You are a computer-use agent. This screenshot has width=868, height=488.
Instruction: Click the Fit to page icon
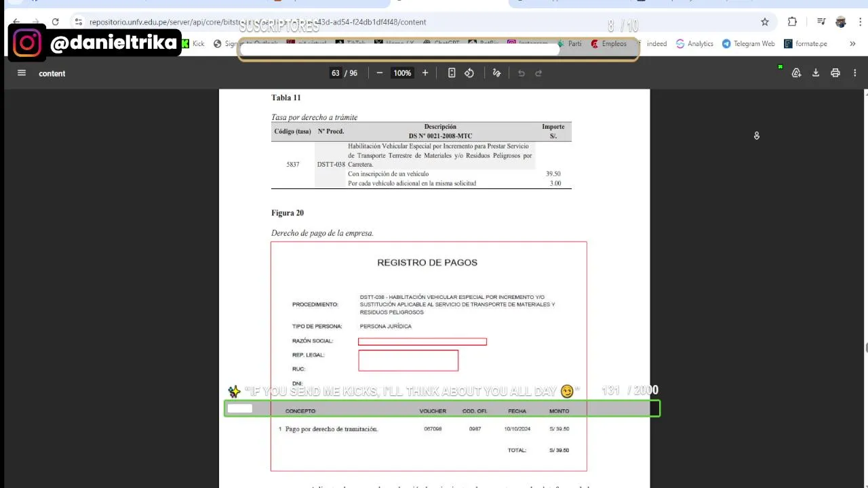tap(452, 73)
